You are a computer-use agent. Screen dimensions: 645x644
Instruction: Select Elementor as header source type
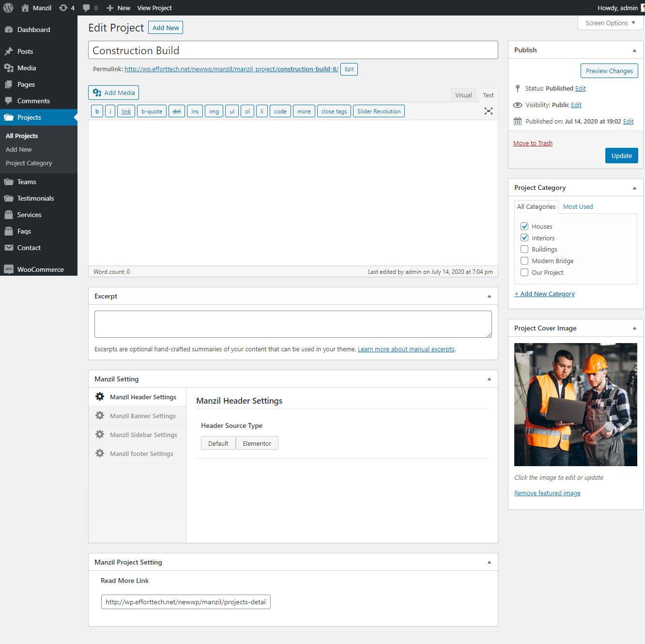(x=257, y=443)
